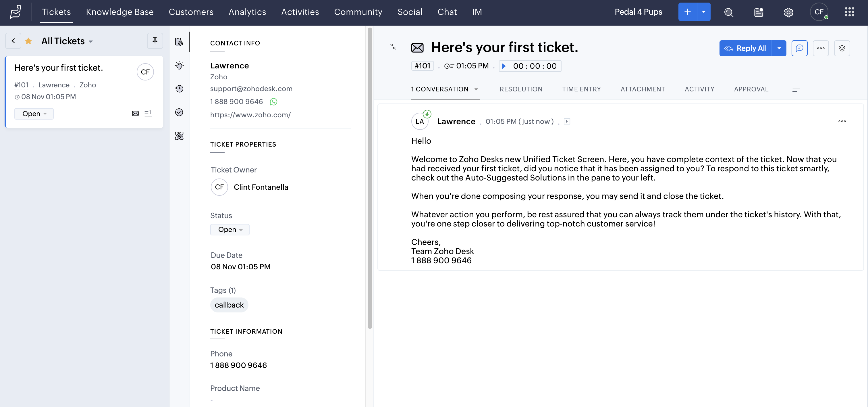The height and width of the screenshot is (407, 868).
Task: Switch to the Knowledge Base tab
Action: 119,12
